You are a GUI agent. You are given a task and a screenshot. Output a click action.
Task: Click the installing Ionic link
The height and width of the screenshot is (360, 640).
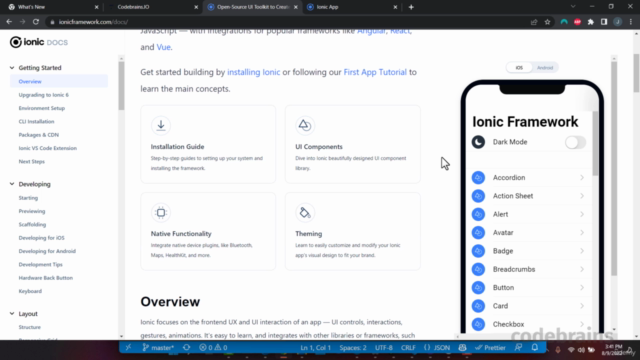pyautogui.click(x=253, y=72)
